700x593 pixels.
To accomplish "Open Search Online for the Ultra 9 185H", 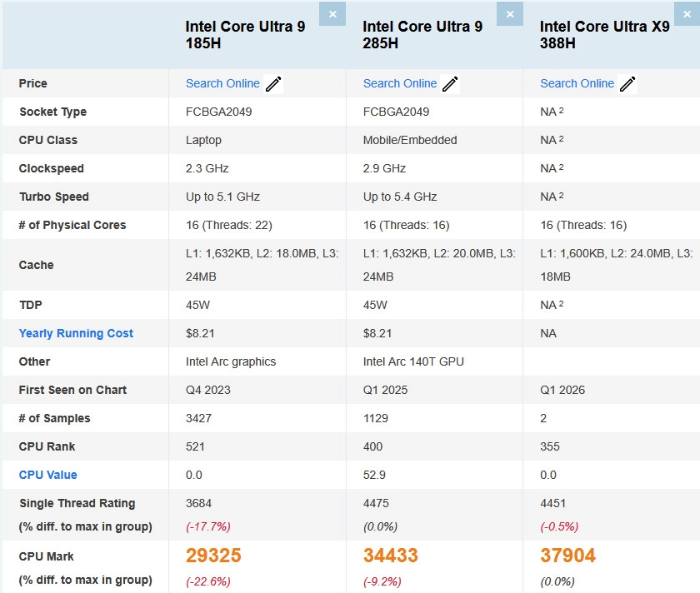I will tap(222, 83).
